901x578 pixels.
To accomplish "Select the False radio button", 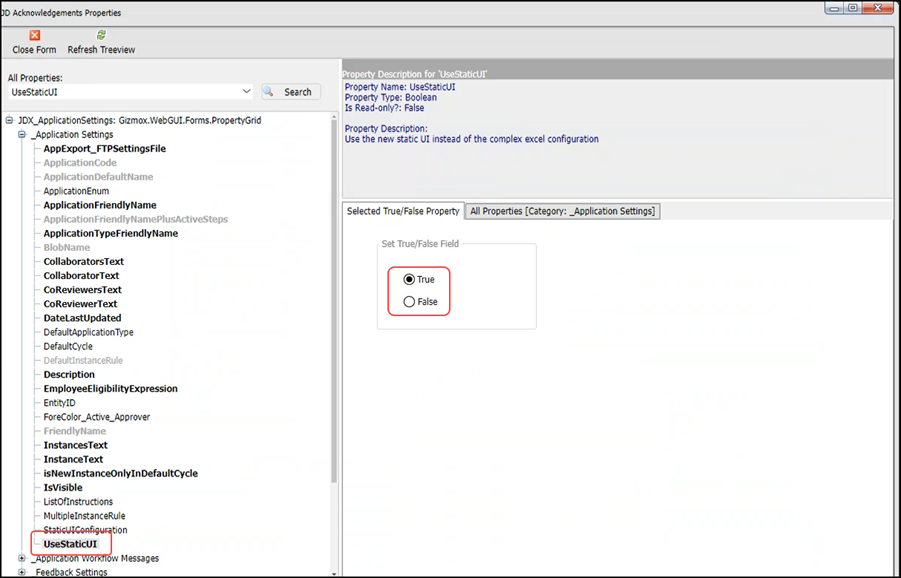I will [409, 302].
